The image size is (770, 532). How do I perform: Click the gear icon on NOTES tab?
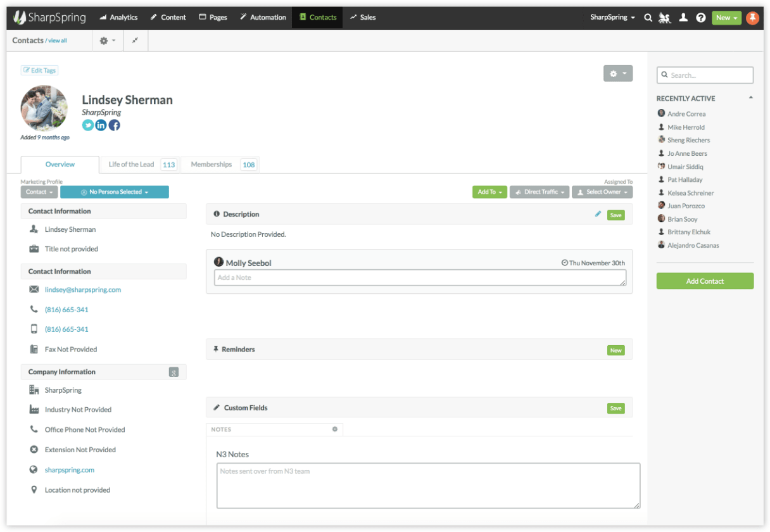point(335,429)
